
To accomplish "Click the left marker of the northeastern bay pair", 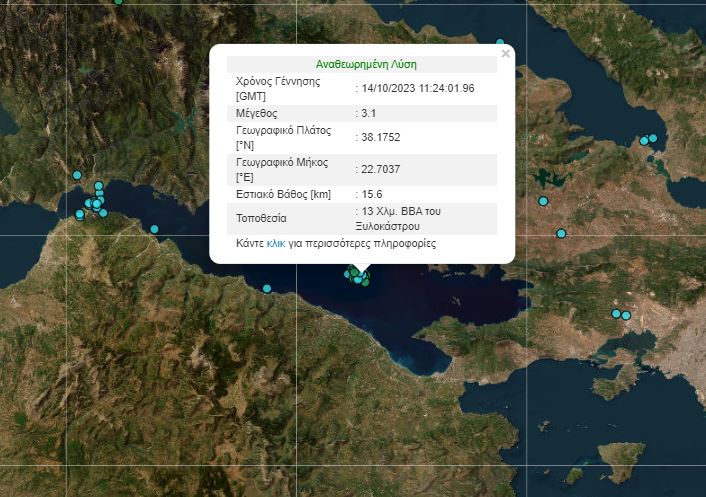I will tap(644, 141).
